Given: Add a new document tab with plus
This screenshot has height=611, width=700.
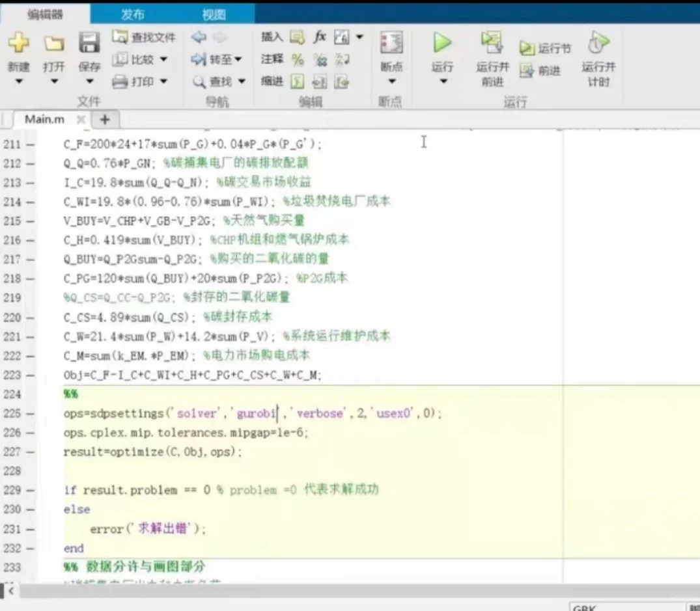Looking at the screenshot, I should 105,120.
